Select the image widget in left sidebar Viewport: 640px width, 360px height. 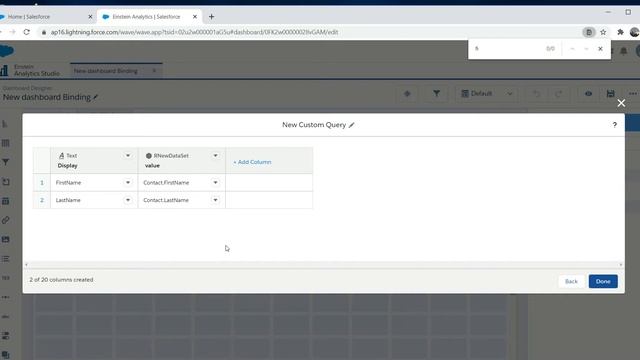point(5,239)
